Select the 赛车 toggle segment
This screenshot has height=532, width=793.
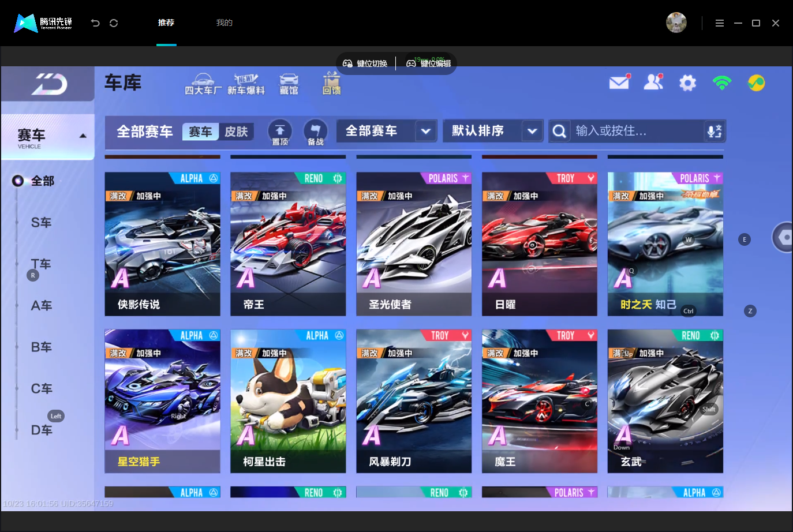click(201, 132)
